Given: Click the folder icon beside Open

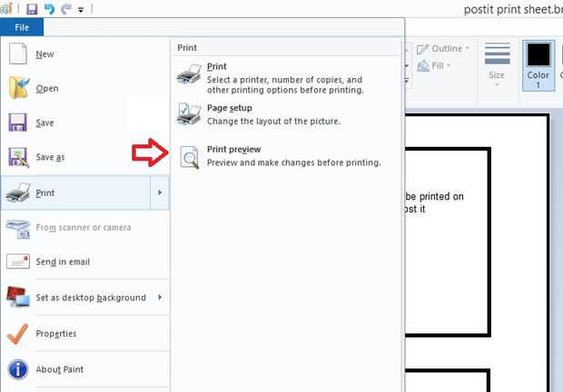Looking at the screenshot, I should tap(19, 87).
